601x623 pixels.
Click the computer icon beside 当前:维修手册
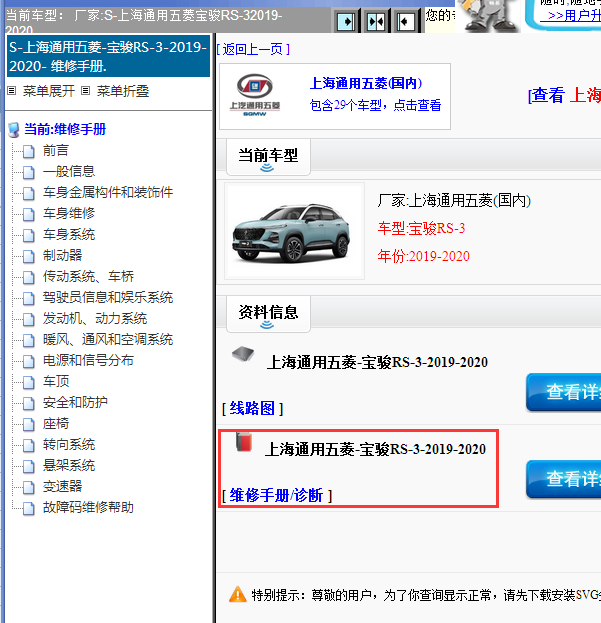click(14, 130)
